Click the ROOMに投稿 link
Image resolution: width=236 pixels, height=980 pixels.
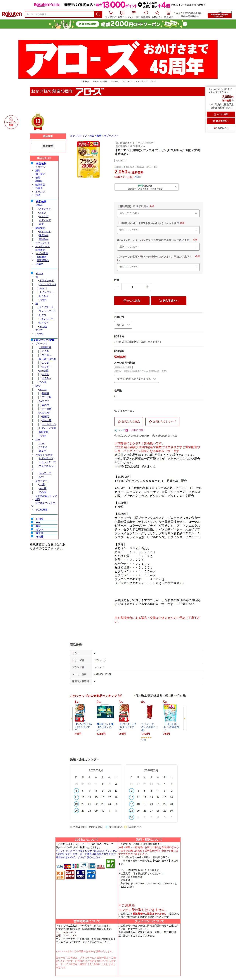pos(135,430)
